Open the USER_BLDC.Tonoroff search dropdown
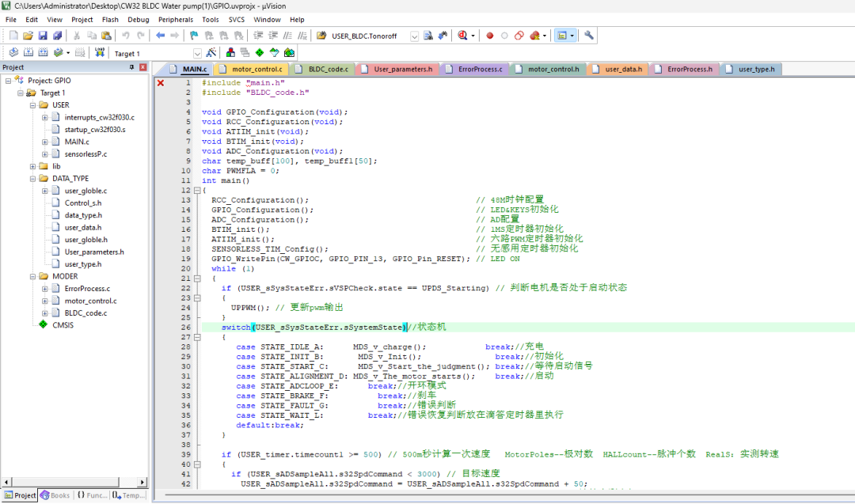 click(x=414, y=36)
